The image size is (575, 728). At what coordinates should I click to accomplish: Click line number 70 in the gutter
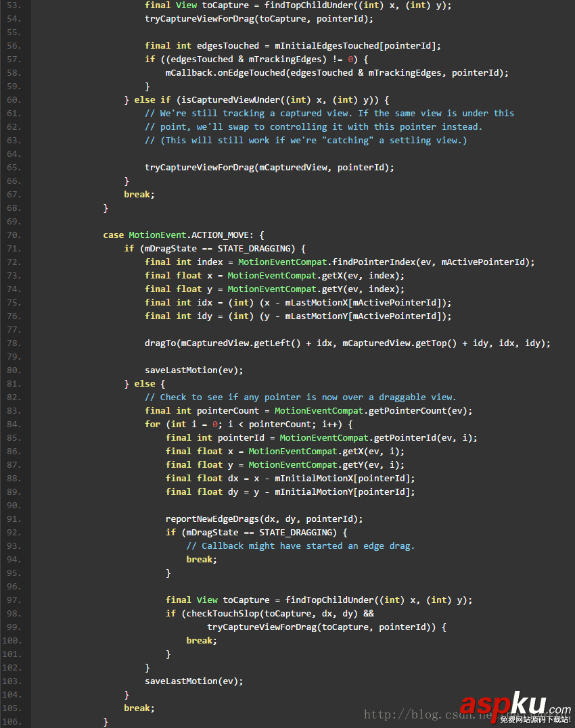[15, 235]
